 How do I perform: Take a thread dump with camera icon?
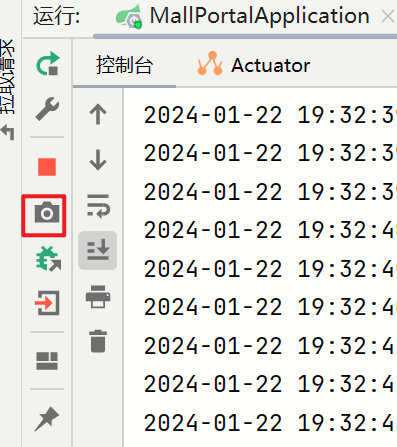47,213
